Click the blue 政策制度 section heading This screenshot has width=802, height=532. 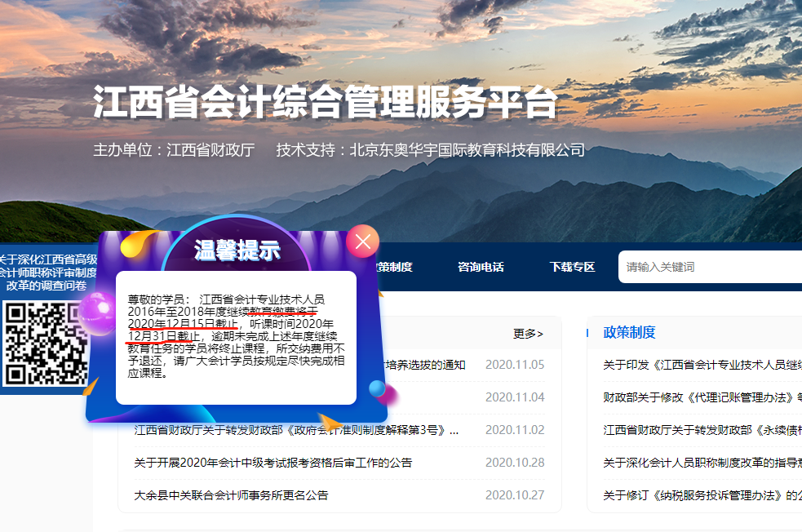pyautogui.click(x=629, y=332)
